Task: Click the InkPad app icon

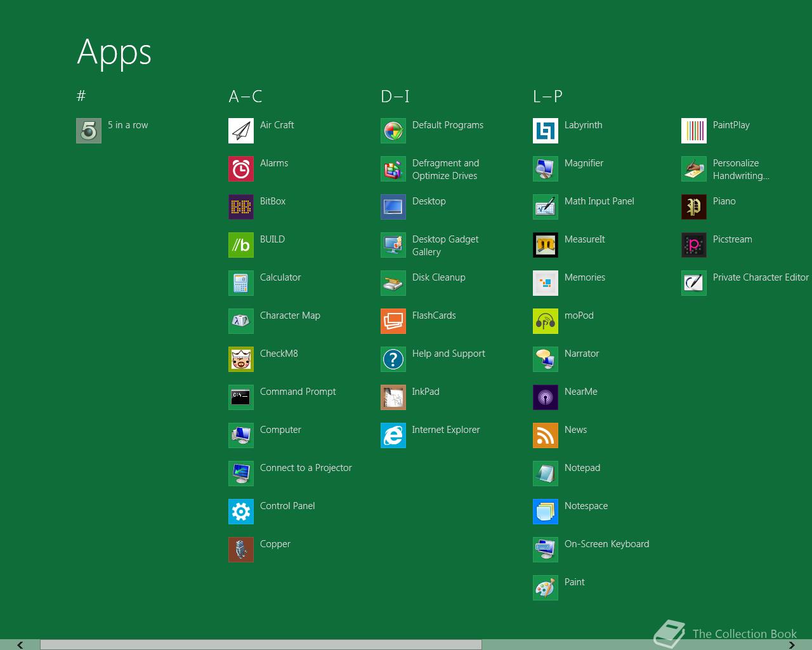Action: [393, 397]
